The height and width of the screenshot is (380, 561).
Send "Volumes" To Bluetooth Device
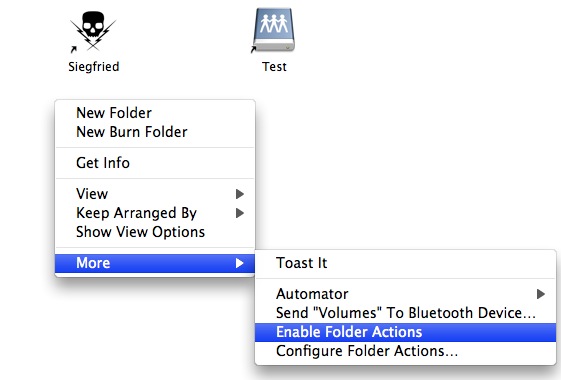click(x=405, y=313)
